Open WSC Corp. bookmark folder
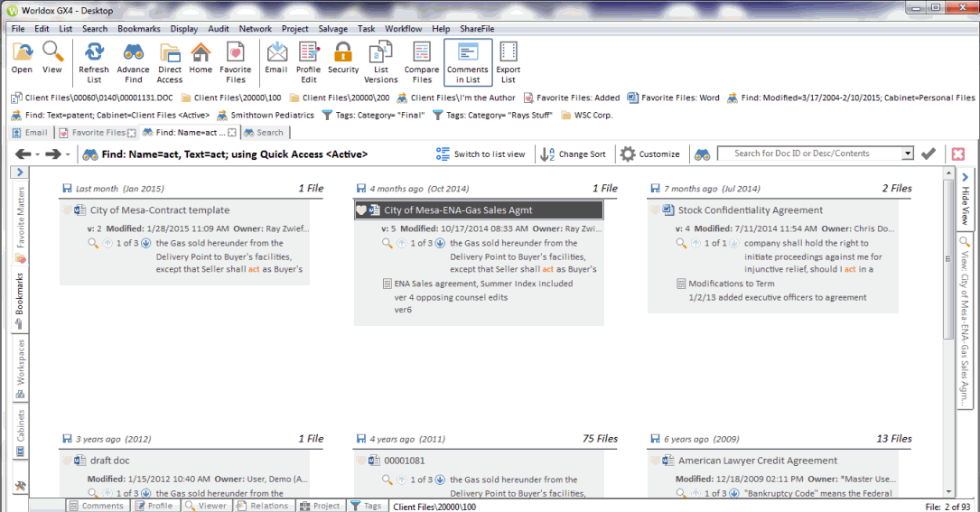Viewport: 980px width, 512px height. coord(587,115)
